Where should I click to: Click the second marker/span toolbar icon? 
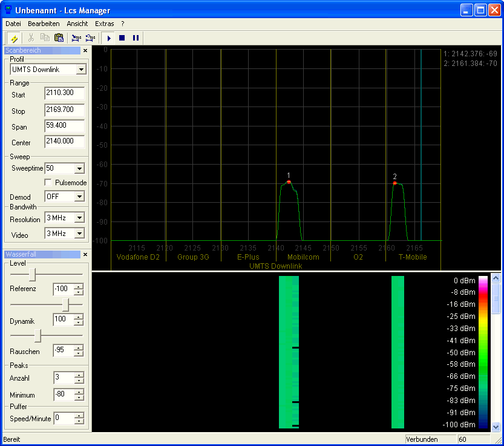point(90,38)
